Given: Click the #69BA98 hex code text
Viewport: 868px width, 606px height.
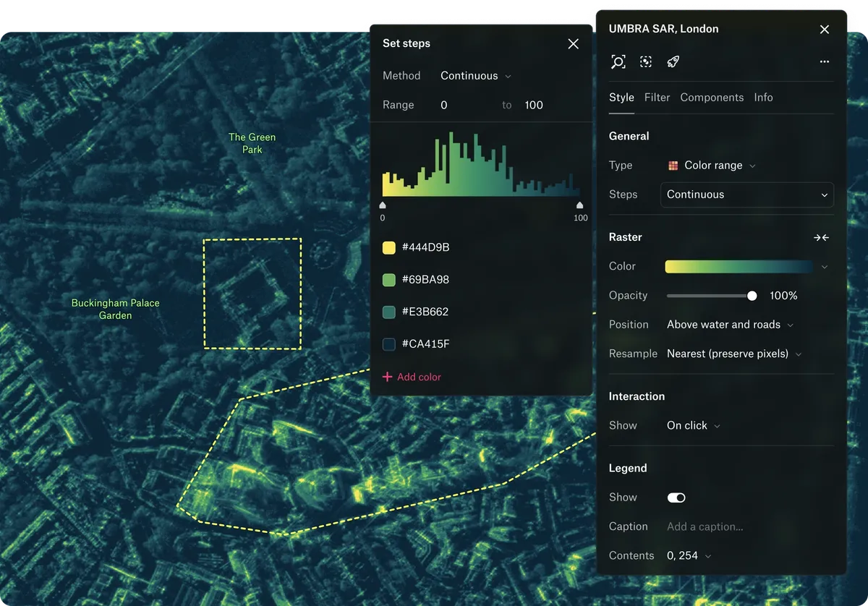Looking at the screenshot, I should (x=425, y=280).
